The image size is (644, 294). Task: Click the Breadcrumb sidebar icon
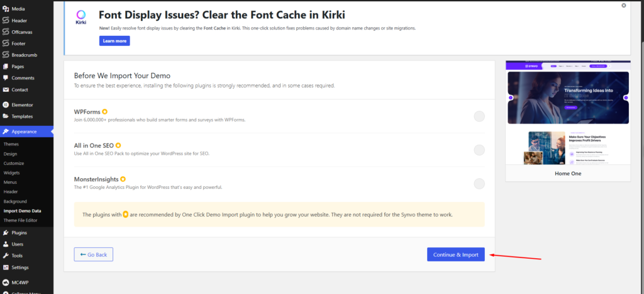[x=6, y=55]
